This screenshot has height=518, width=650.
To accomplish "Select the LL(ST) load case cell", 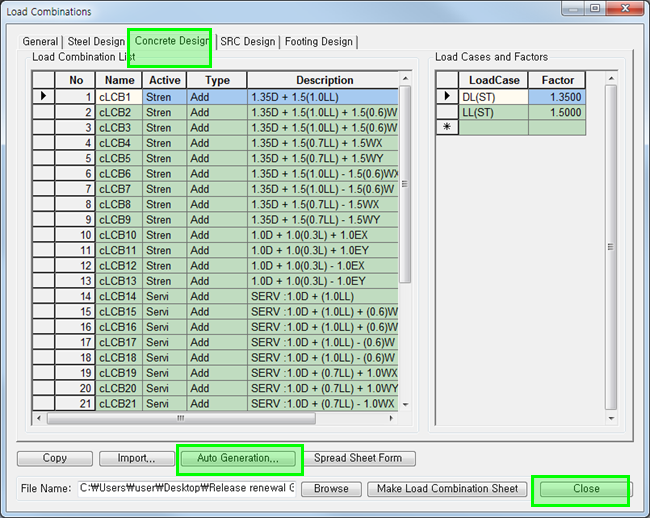I will point(493,112).
